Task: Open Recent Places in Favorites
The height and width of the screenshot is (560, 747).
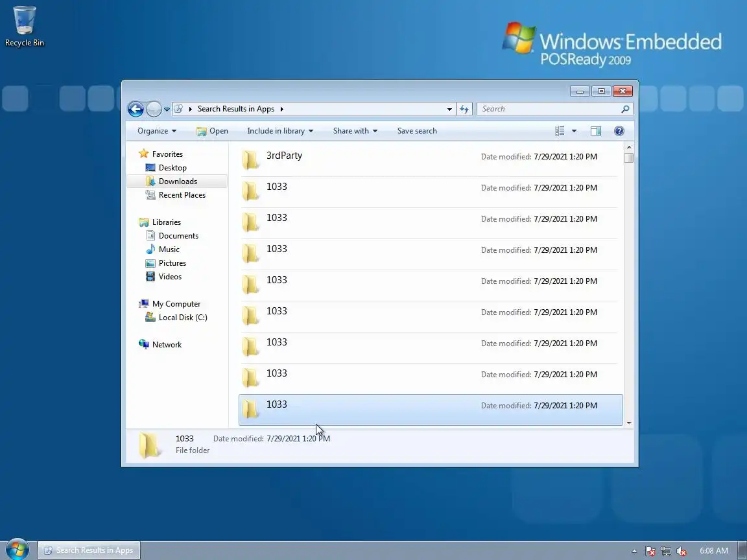Action: (x=182, y=194)
